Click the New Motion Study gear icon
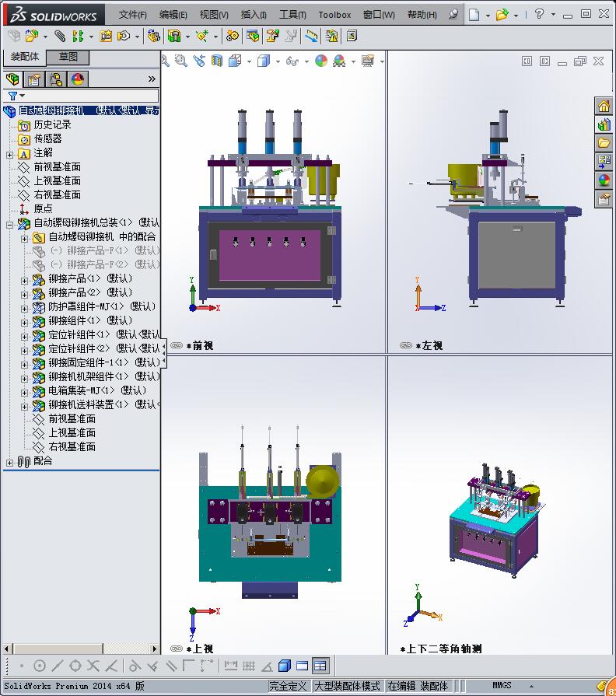The height and width of the screenshot is (696, 616). point(232,36)
